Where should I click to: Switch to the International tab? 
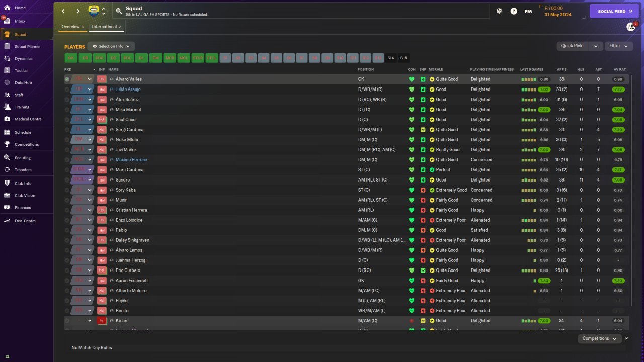pos(107,27)
